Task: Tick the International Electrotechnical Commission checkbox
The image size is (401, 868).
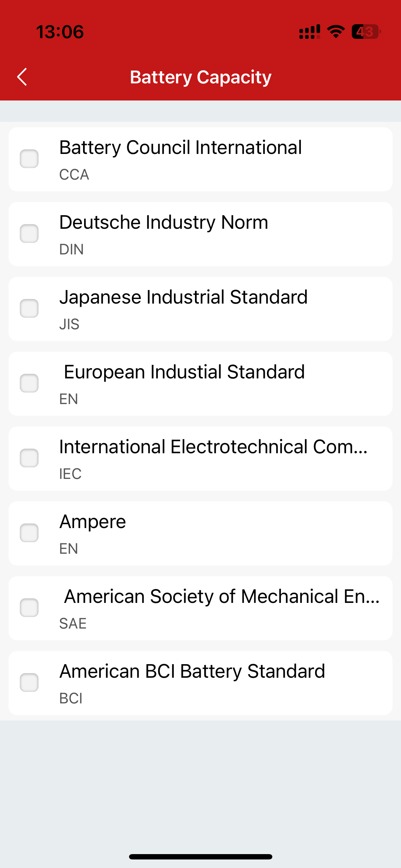Action: click(x=29, y=458)
